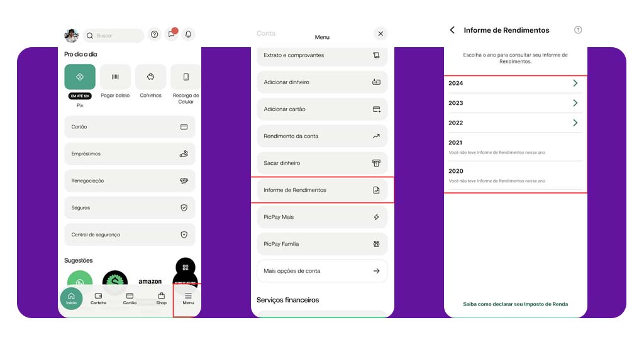The width and height of the screenshot is (644, 337).
Task: Open help icon on Informe de Rendimentos screen
Action: 578,30
